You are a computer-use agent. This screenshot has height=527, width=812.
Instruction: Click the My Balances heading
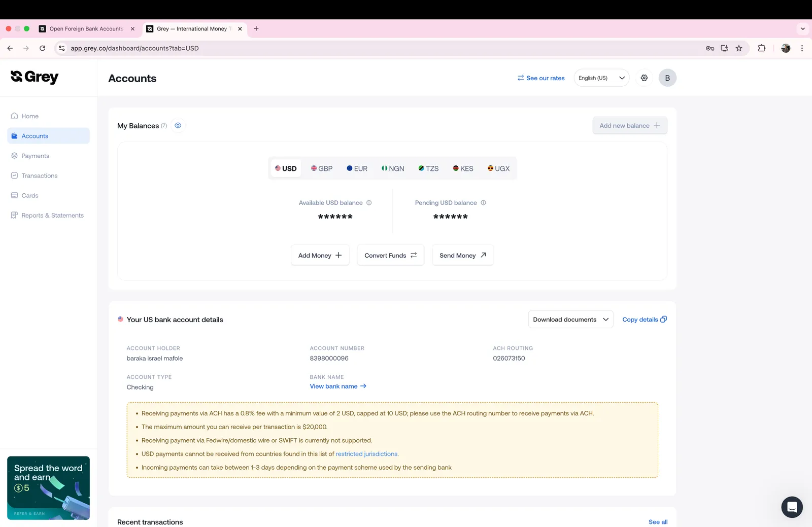point(138,126)
